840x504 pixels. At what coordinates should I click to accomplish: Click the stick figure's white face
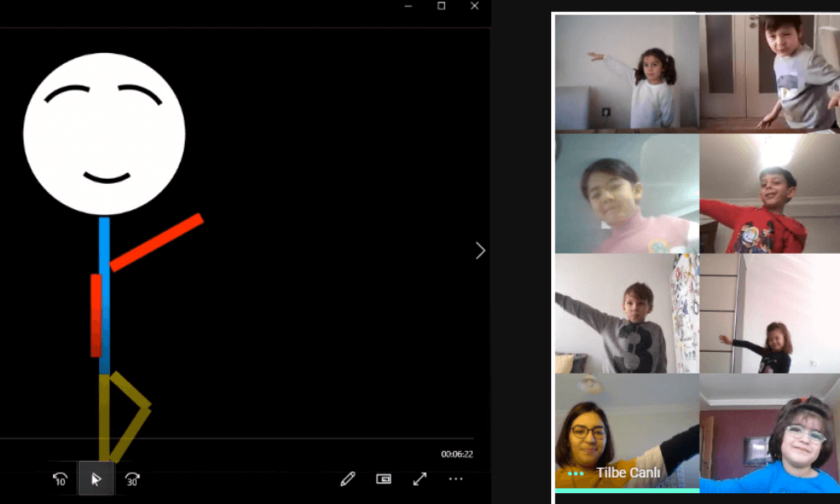104,134
